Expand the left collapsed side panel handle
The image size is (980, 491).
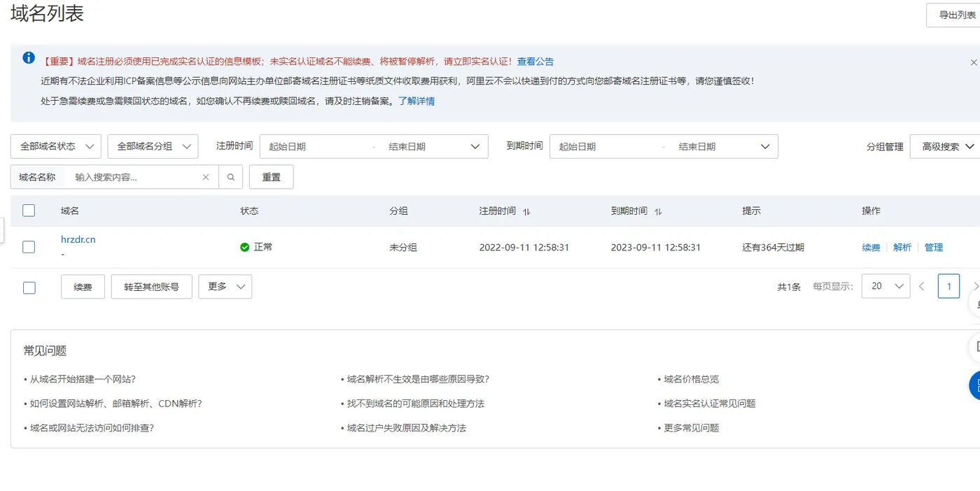(x=2, y=229)
